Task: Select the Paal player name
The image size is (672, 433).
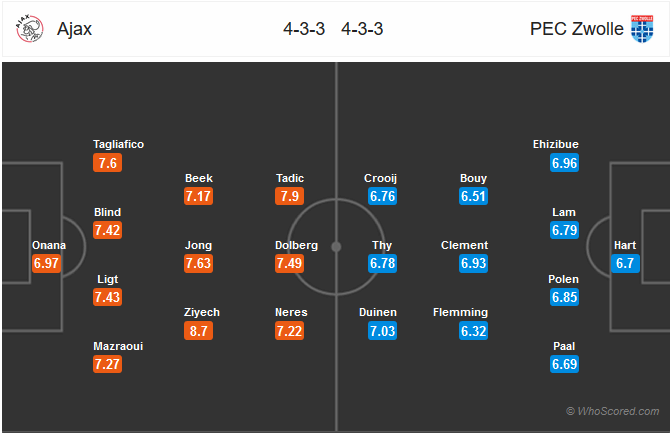Action: point(564,346)
